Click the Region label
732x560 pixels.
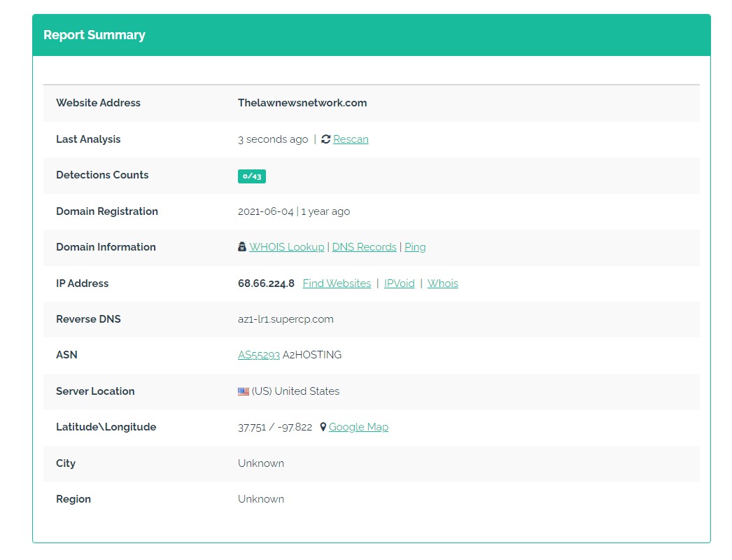click(x=73, y=499)
